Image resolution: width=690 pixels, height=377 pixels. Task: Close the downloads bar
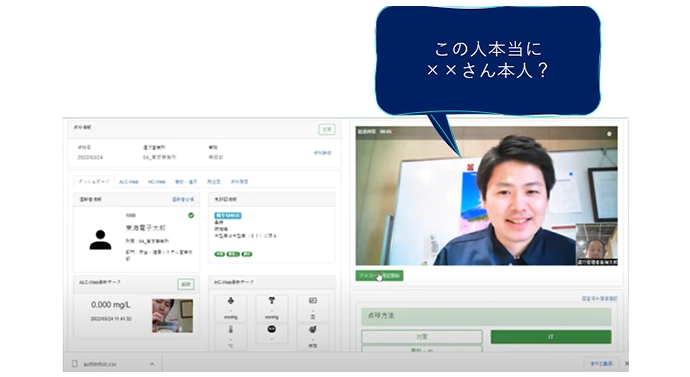pyautogui.click(x=626, y=364)
